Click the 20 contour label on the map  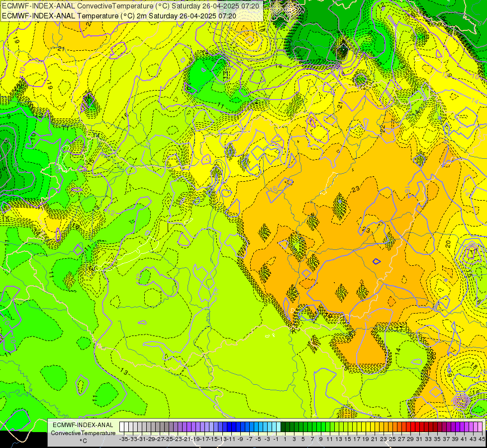point(448,244)
